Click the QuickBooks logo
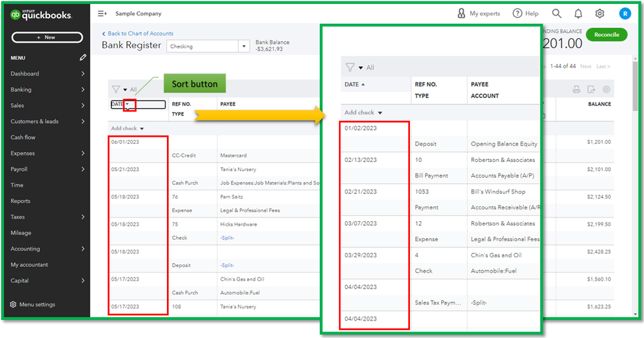 [x=41, y=15]
